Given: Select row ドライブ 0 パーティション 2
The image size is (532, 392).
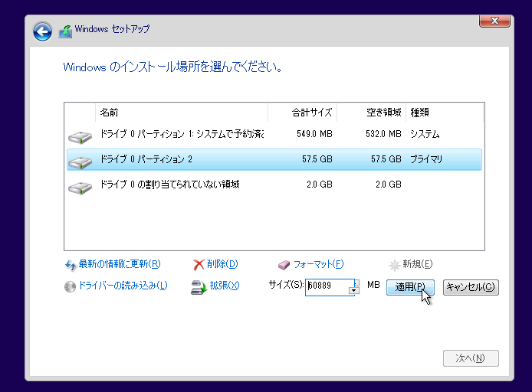Looking at the screenshot, I should coord(274,159).
